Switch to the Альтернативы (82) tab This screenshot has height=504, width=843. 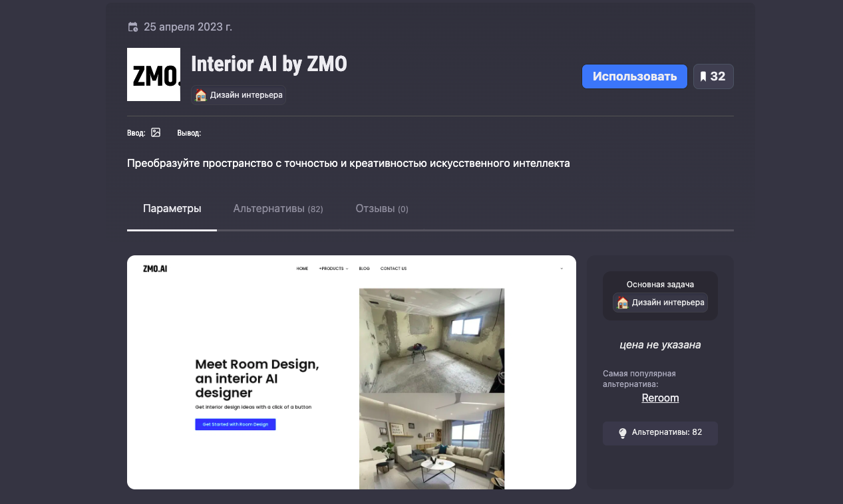[x=277, y=209]
